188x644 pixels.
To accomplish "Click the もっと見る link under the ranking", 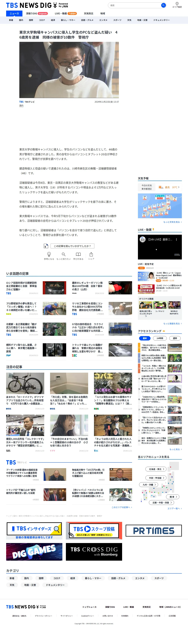I will pos(176,449).
